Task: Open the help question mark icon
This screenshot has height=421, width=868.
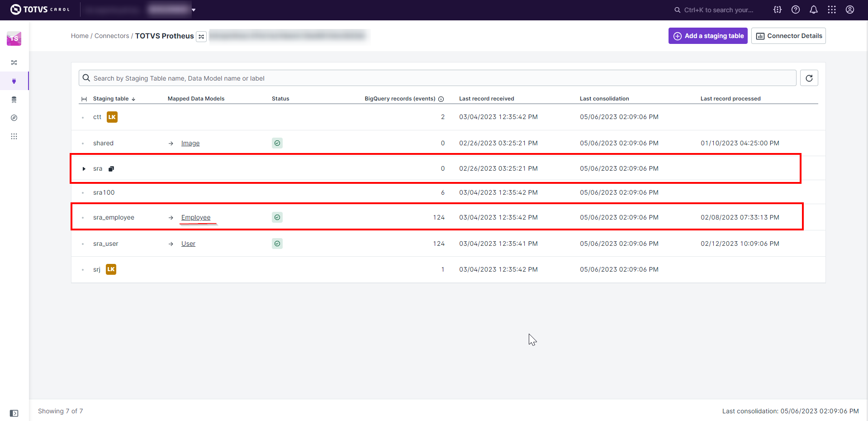Action: (x=795, y=10)
